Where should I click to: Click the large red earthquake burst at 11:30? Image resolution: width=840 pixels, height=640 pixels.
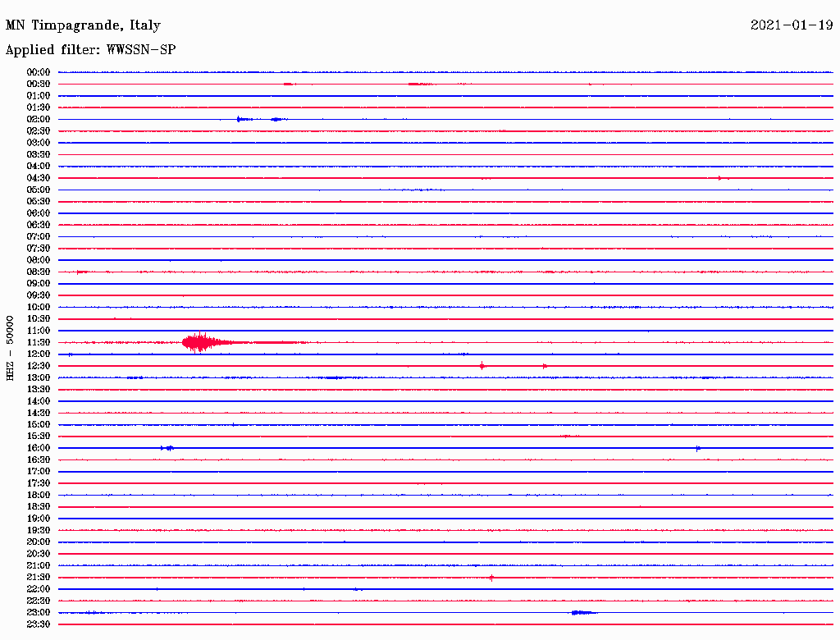(x=206, y=342)
